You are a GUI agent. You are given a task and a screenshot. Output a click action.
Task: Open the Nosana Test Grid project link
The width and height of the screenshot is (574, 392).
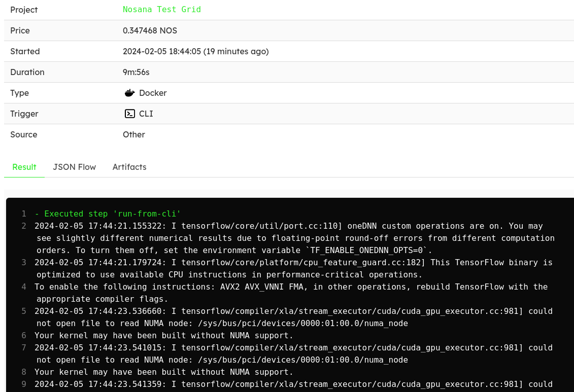pos(162,10)
